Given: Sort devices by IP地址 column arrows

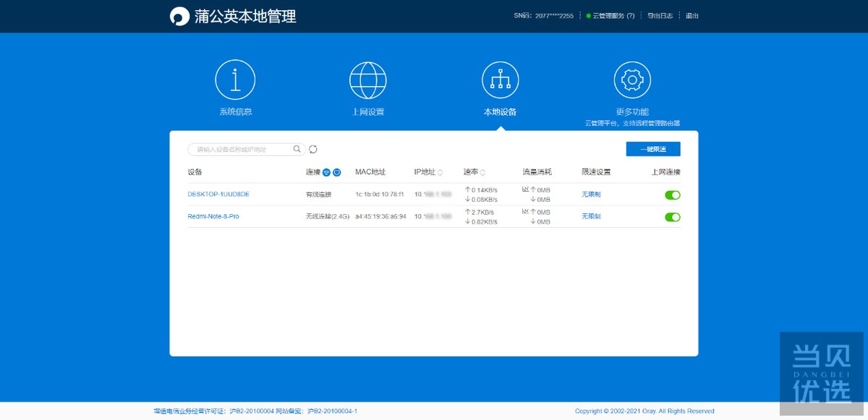Looking at the screenshot, I should point(441,173).
